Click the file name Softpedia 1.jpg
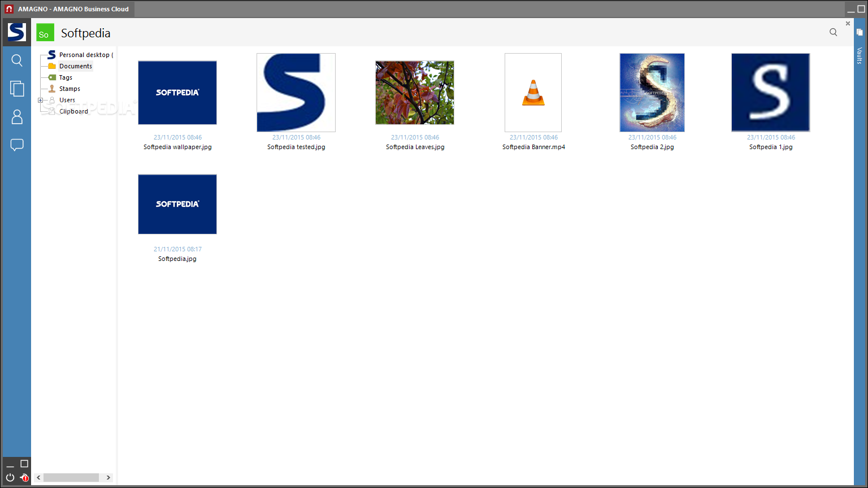 (x=771, y=147)
